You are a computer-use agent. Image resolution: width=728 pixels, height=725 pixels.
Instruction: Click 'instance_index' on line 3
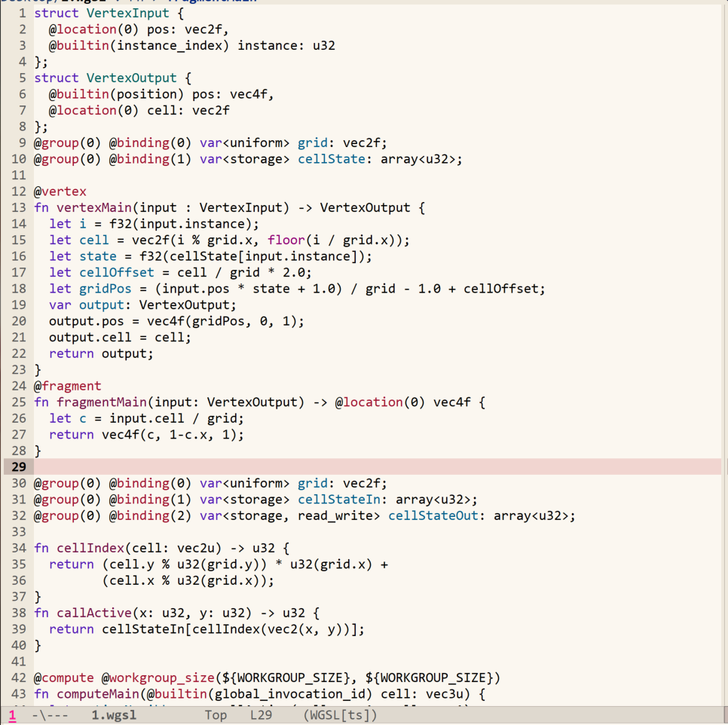point(169,45)
